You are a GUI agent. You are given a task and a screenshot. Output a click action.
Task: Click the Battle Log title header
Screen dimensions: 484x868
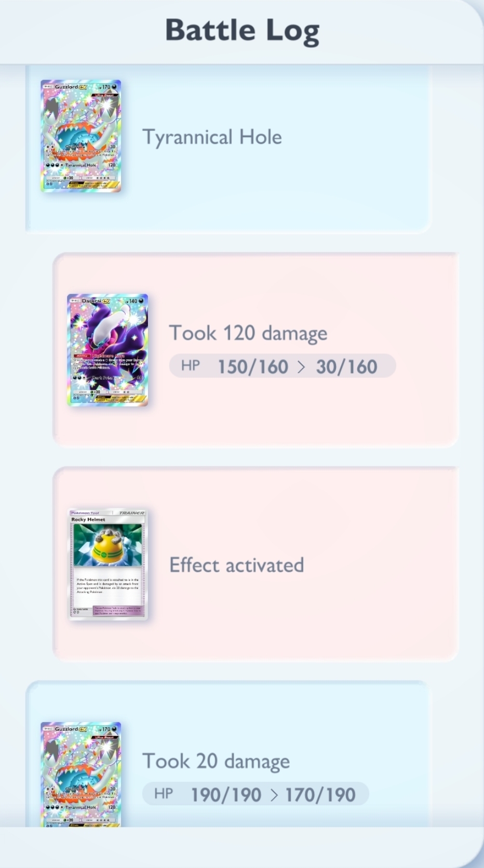242,30
